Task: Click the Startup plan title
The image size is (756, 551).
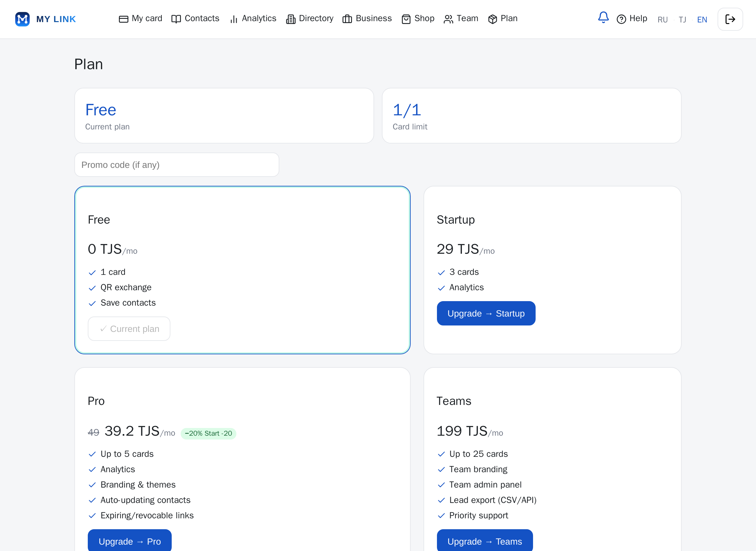Action: point(456,220)
